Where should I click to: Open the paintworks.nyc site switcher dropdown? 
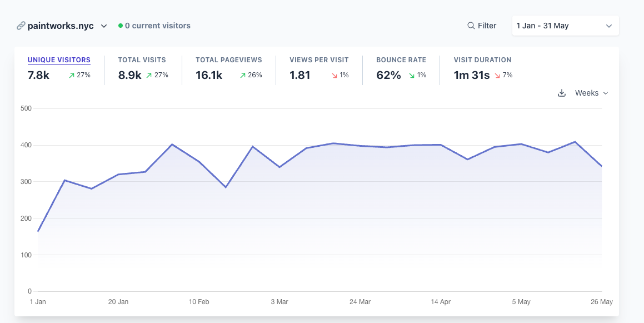[104, 26]
